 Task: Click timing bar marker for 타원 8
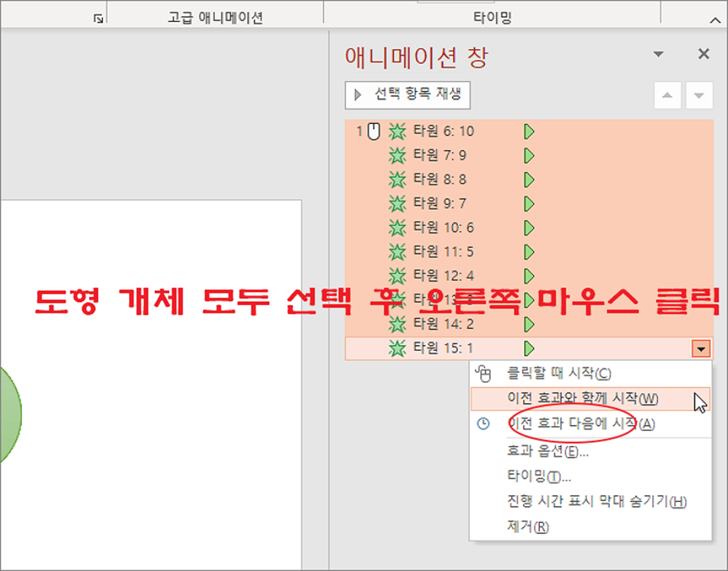[x=529, y=179]
